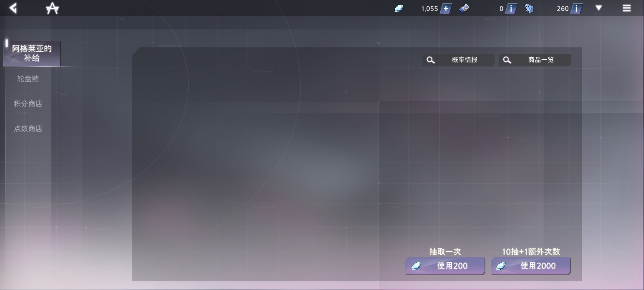Tap the blue cube points icon
644x290 pixels.
pos(529,8)
